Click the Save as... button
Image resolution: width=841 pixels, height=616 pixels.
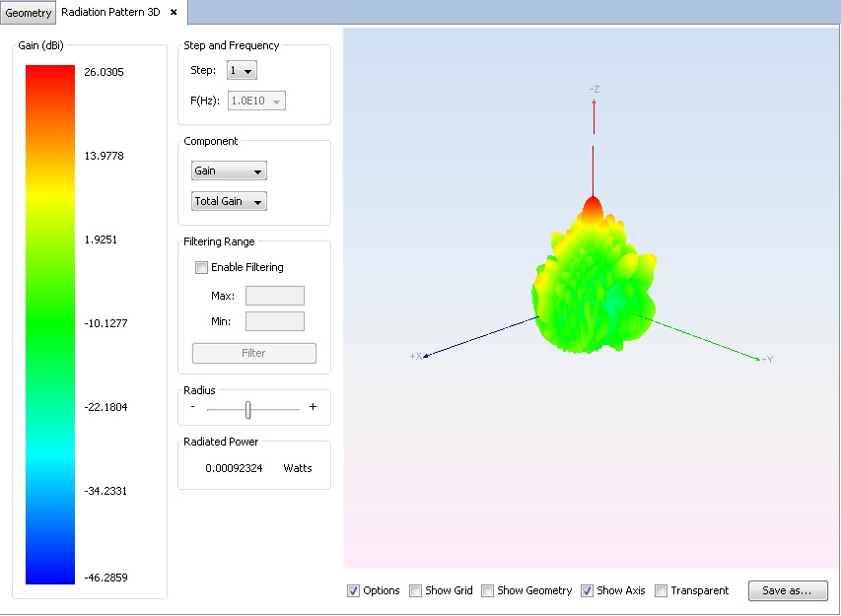[788, 590]
